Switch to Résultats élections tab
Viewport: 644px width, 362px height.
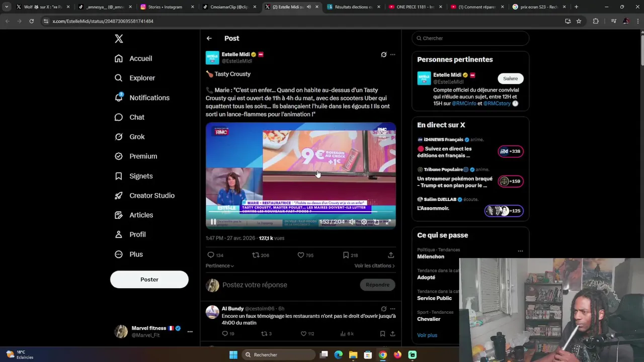click(x=354, y=7)
